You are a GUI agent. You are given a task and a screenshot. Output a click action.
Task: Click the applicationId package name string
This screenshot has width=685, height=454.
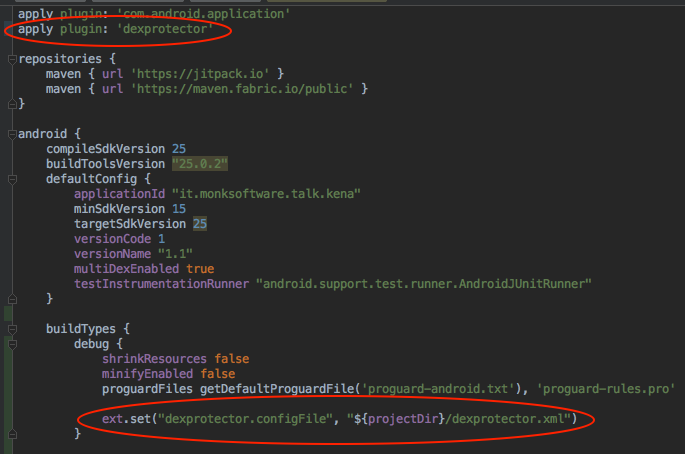coord(265,193)
